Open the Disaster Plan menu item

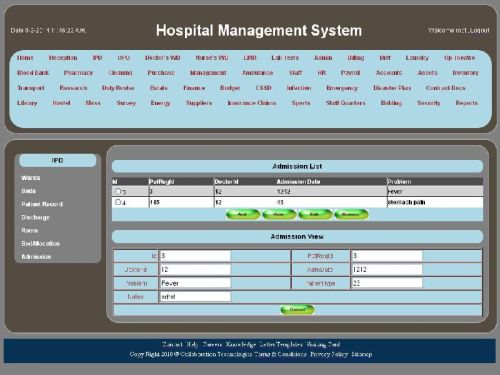click(392, 88)
